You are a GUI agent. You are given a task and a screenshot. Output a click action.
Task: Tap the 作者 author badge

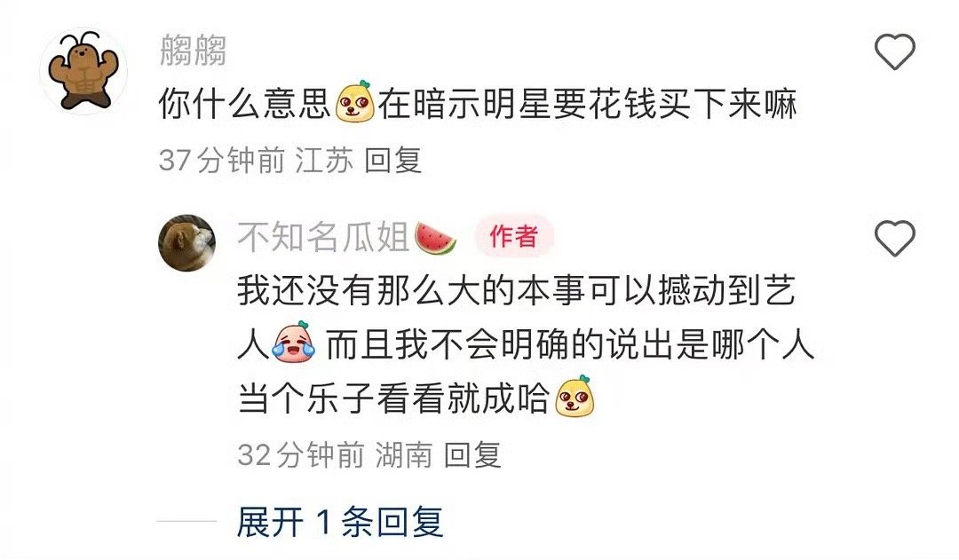(x=514, y=237)
